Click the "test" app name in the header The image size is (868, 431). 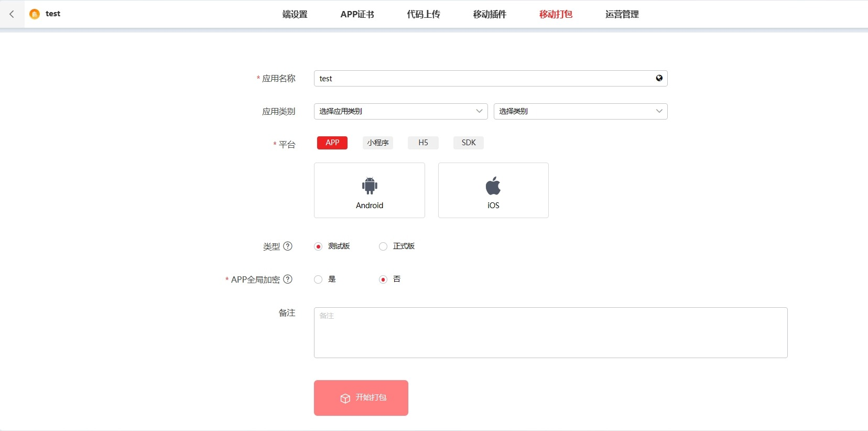click(x=53, y=14)
